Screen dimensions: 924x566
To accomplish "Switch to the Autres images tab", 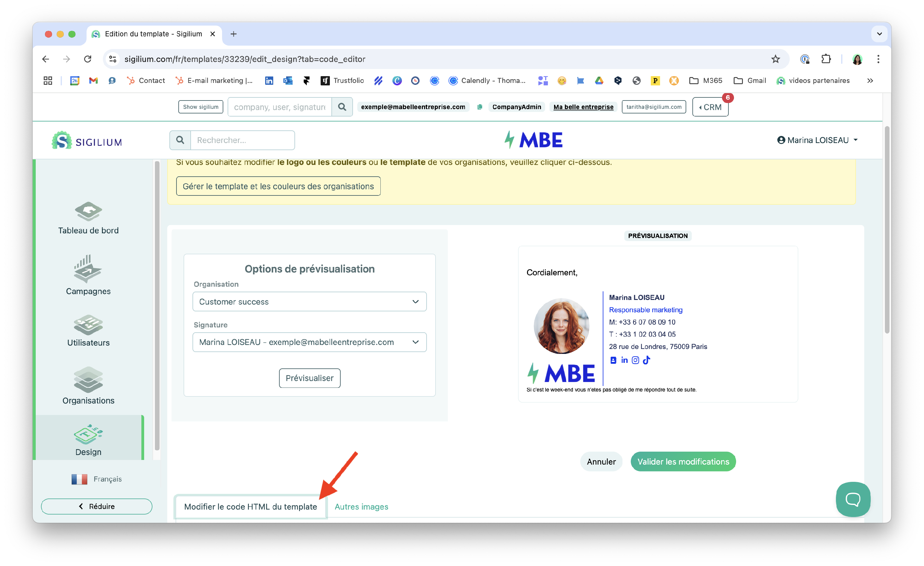I will tap(361, 506).
